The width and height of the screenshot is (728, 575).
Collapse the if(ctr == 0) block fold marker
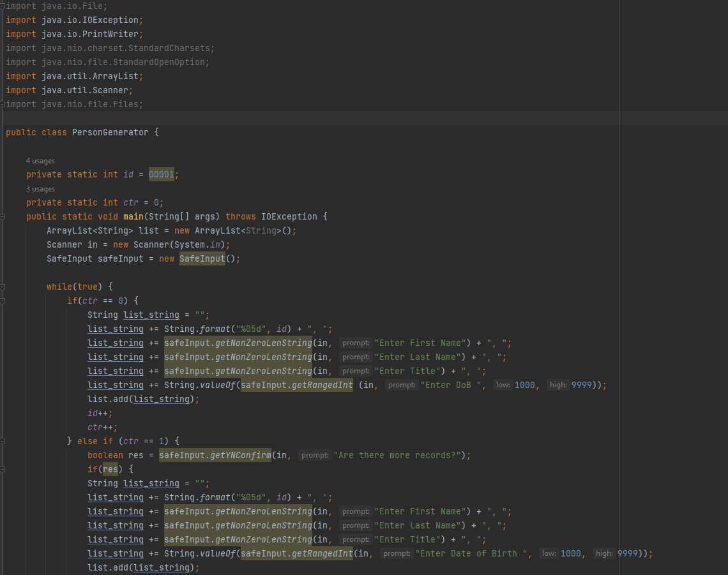3,301
